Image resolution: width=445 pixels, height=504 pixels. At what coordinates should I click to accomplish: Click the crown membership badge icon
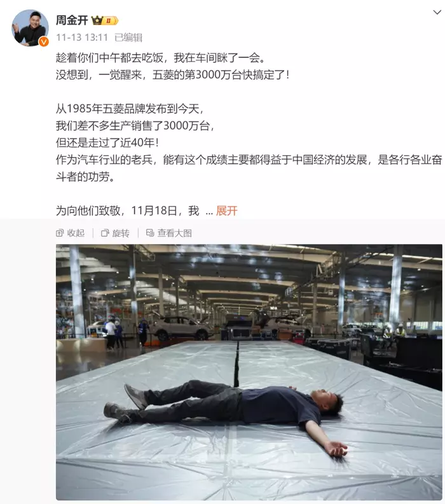[97, 20]
